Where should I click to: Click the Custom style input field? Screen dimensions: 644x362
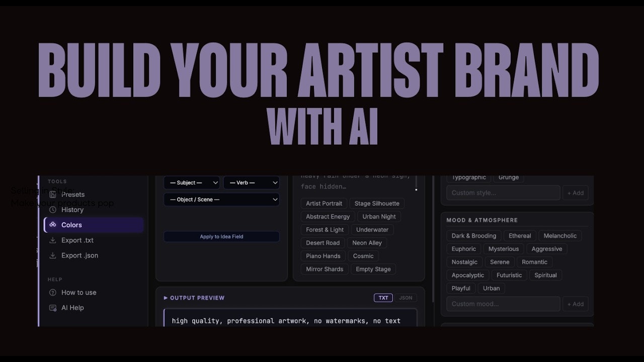503,193
